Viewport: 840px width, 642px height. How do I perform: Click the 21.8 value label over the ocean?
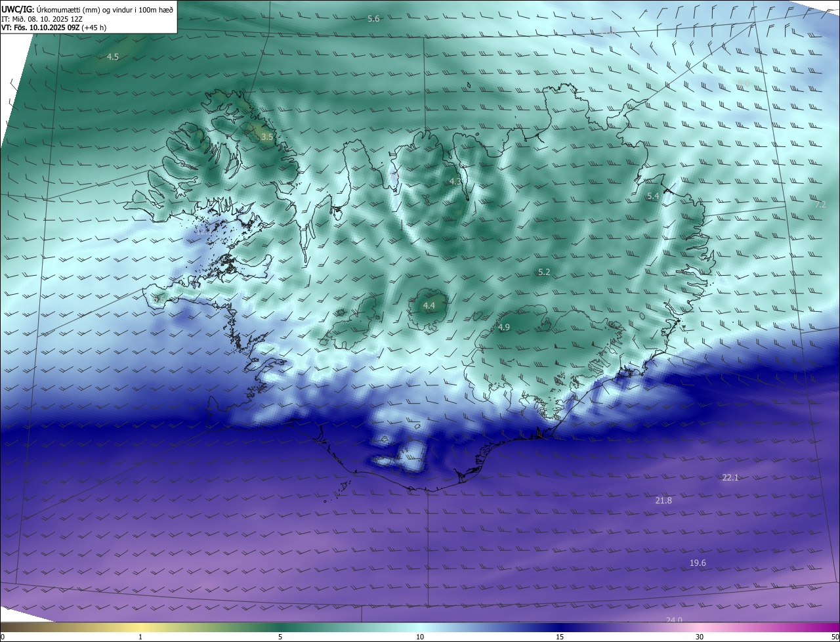tap(663, 501)
